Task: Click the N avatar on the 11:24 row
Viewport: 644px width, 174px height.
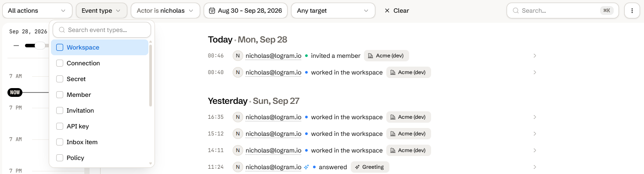Action: coord(237,167)
